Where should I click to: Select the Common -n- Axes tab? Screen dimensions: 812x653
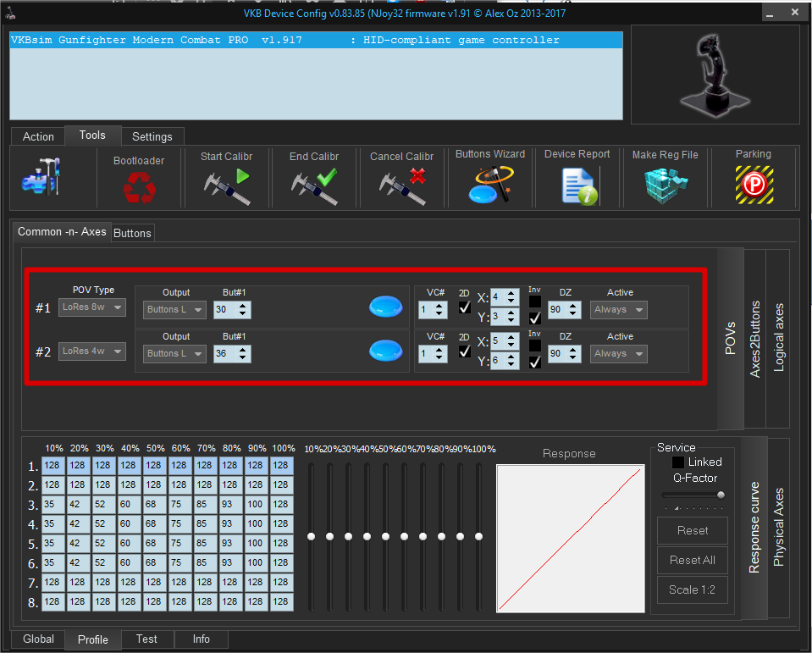[62, 231]
